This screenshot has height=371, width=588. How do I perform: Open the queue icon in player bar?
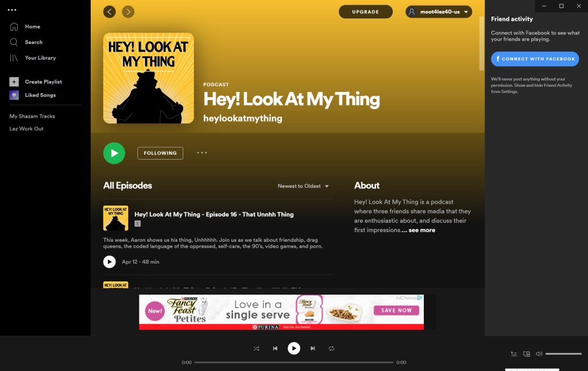[x=514, y=354]
